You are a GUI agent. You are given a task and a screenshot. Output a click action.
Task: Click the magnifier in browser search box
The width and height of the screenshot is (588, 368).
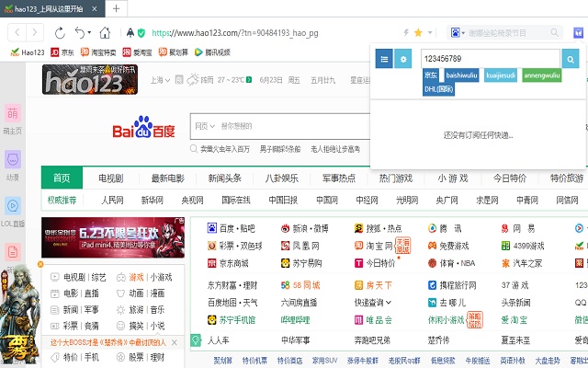(555, 33)
